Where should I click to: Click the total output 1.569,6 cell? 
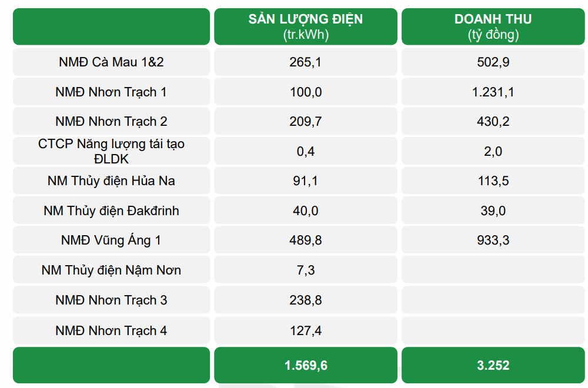tap(306, 365)
